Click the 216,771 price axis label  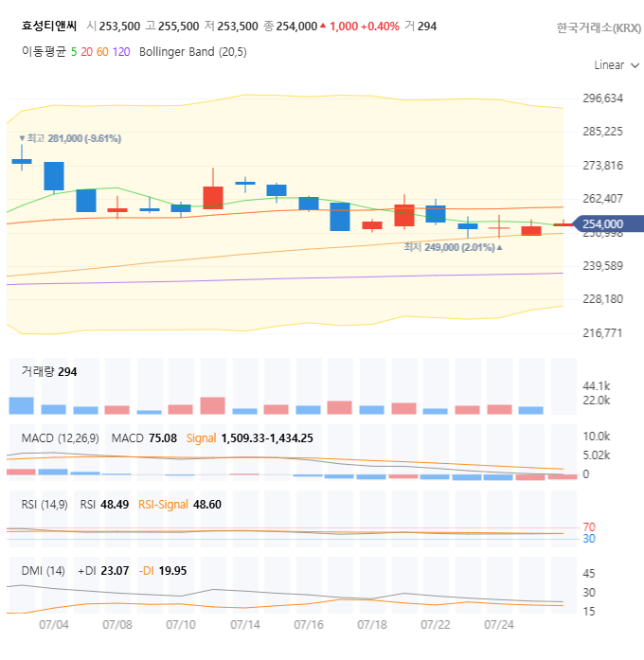pyautogui.click(x=602, y=333)
